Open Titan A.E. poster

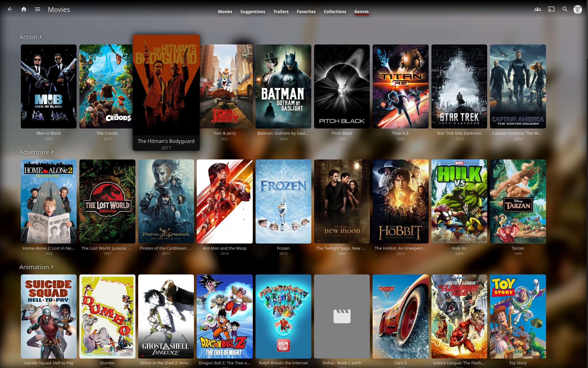[400, 86]
